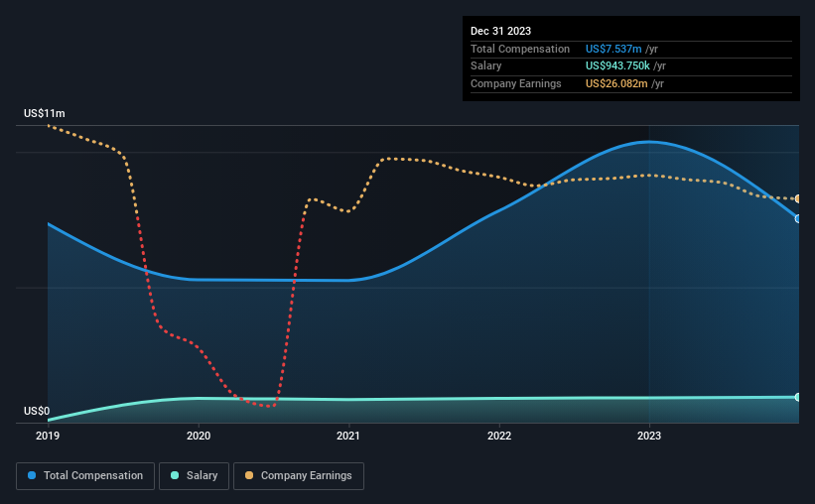
Task: Click the Dec 31 2023 tooltip date
Action: (x=500, y=31)
